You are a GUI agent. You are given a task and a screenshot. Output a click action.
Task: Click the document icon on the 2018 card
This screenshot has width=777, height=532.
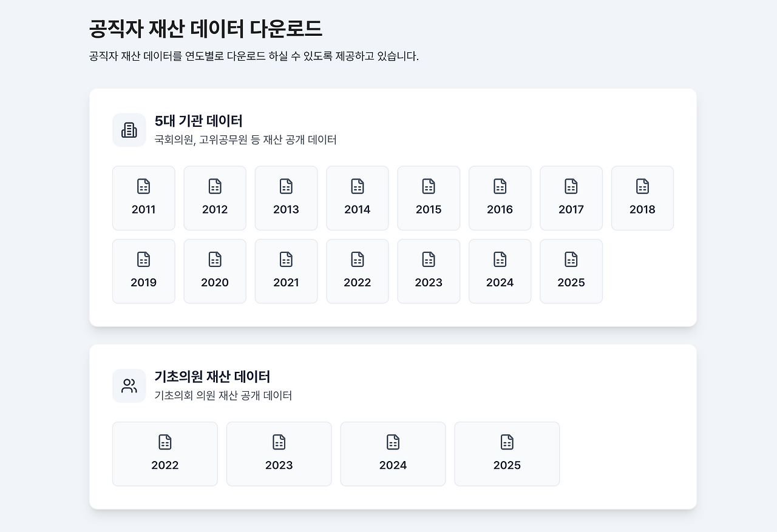642,186
